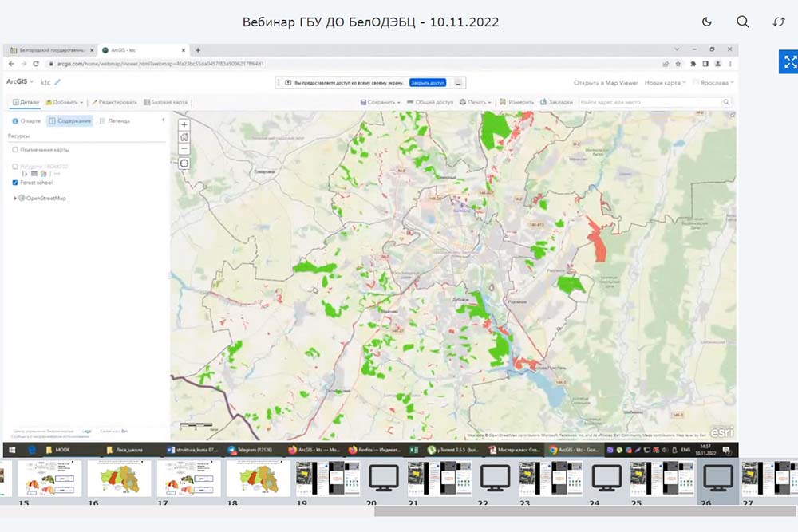The image size is (798, 532).
Task: Switch to the Легенда tab
Action: (115, 120)
